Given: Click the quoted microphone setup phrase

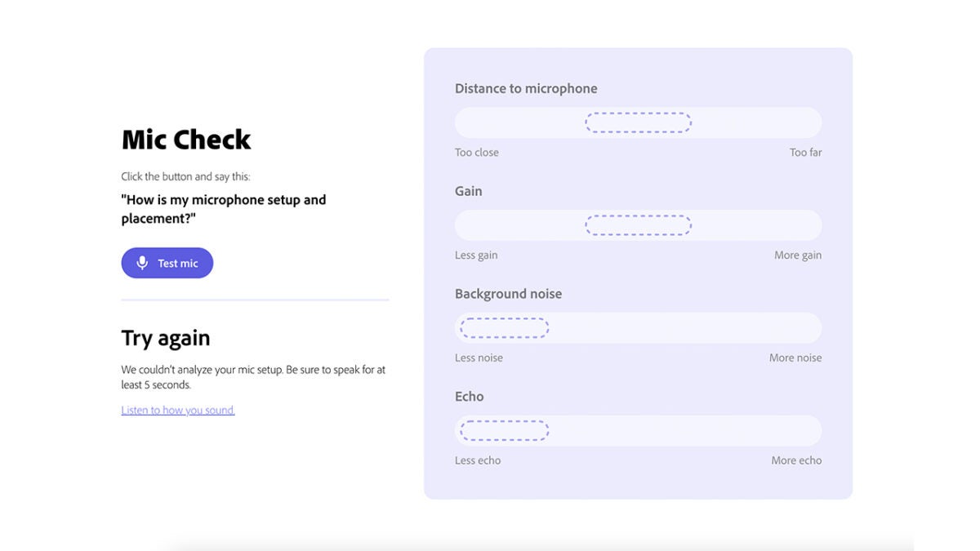Looking at the screenshot, I should [223, 209].
